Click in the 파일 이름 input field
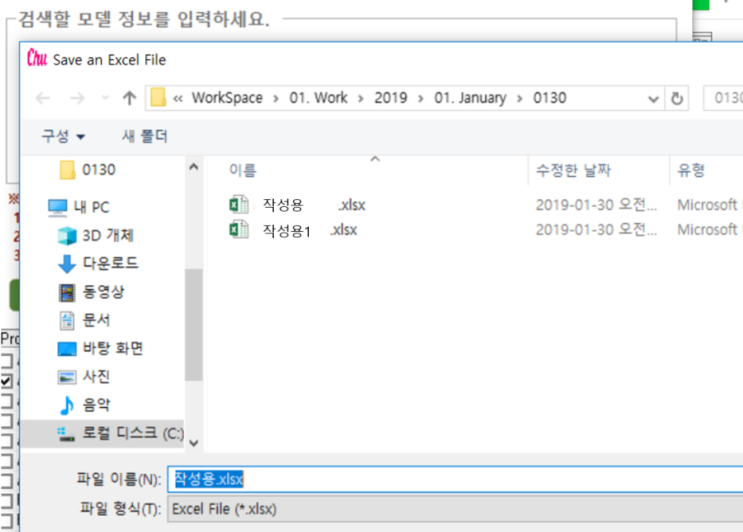This screenshot has height=532, width=743. 455,479
